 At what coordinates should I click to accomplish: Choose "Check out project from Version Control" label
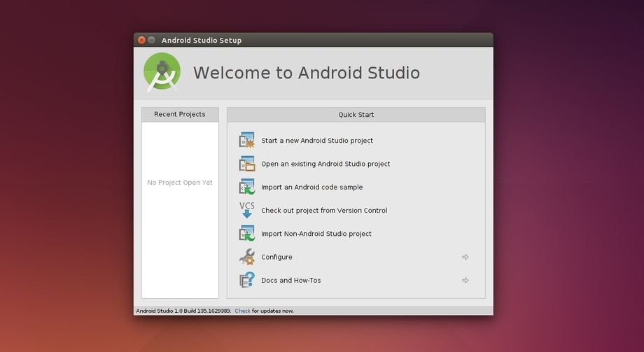pyautogui.click(x=324, y=211)
